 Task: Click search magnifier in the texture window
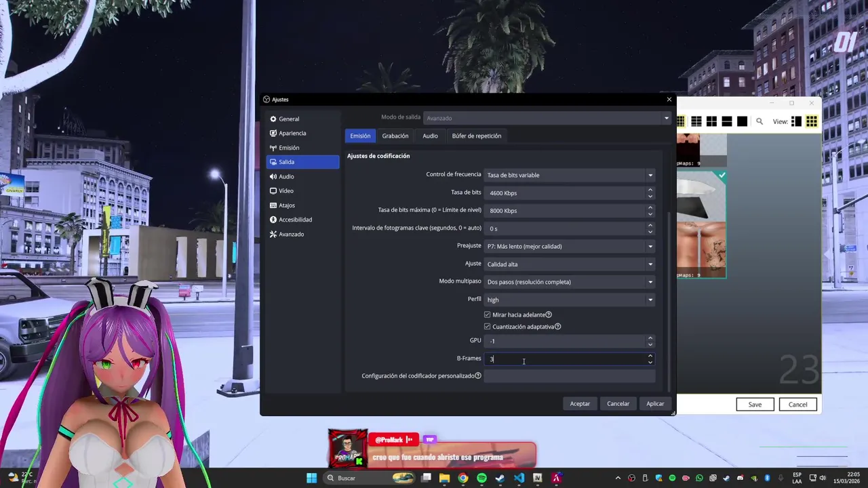[x=759, y=121]
